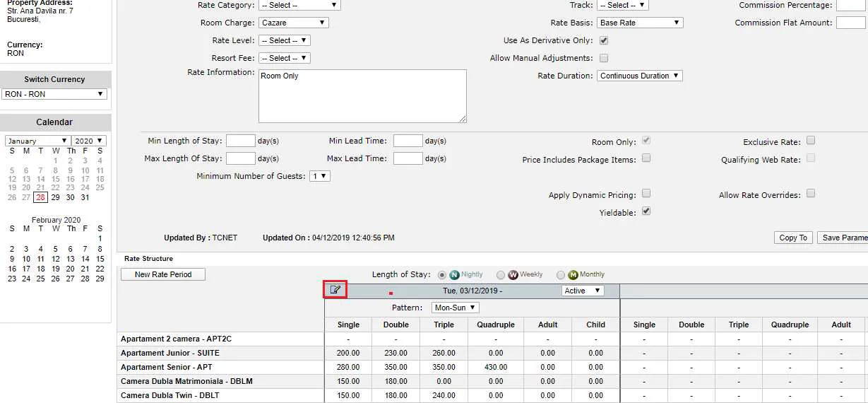This screenshot has height=403, width=868.
Task: Click the Max Length Of Stay field
Action: pos(241,158)
